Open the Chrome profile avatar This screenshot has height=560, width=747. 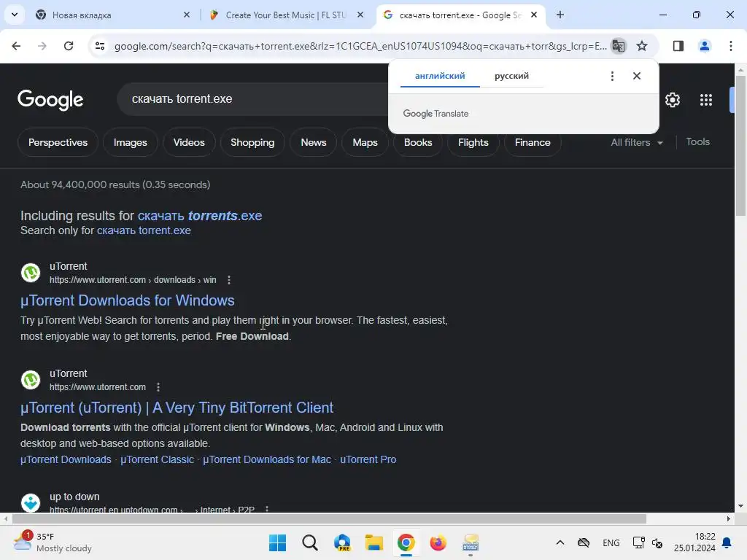pos(705,46)
